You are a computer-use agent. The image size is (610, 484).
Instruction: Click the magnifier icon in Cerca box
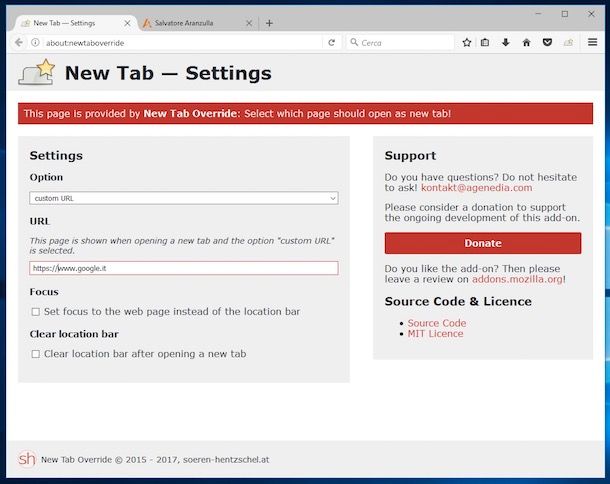(354, 42)
